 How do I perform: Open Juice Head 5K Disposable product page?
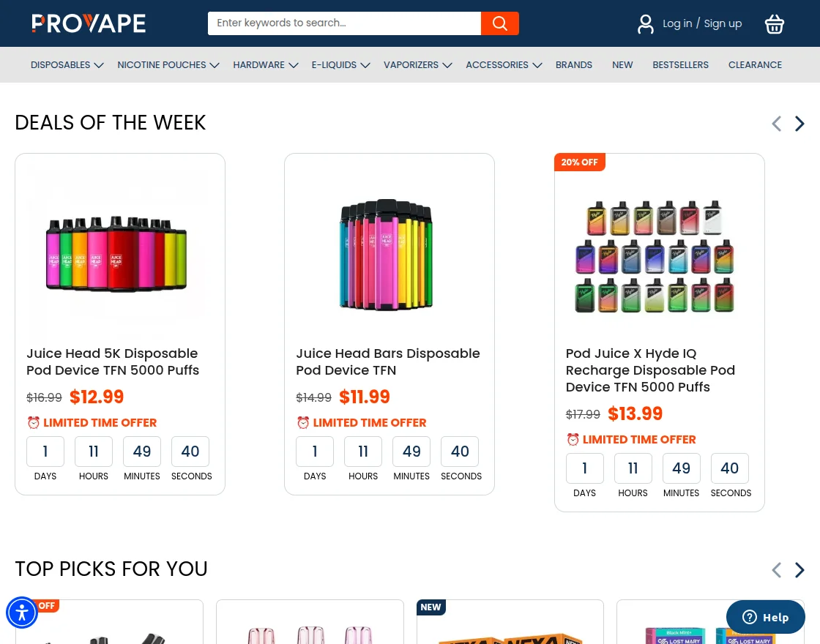113,362
